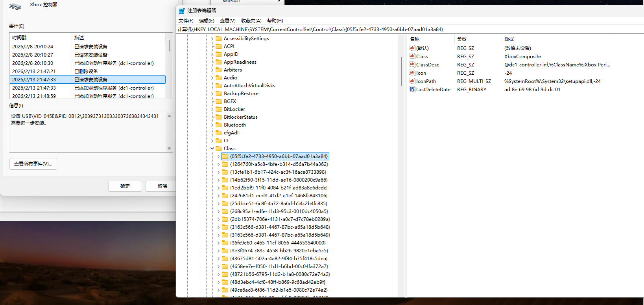The image size is (644, 305).
Task: Click the 时间戳 column header in events
Action: (x=41, y=38)
